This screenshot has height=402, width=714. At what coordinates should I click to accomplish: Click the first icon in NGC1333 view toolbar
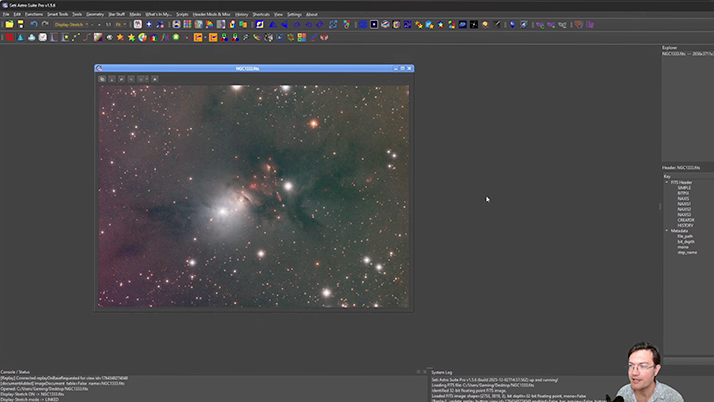[x=102, y=79]
